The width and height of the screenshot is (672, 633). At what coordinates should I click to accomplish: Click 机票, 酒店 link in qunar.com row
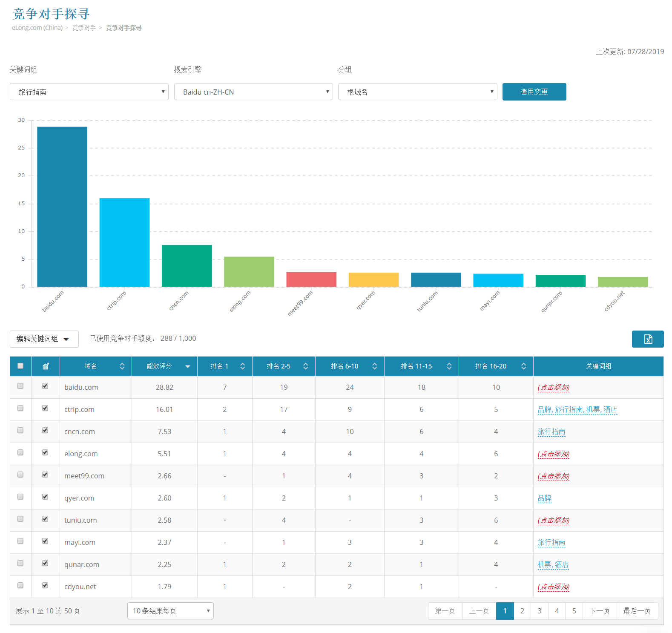[x=553, y=564]
